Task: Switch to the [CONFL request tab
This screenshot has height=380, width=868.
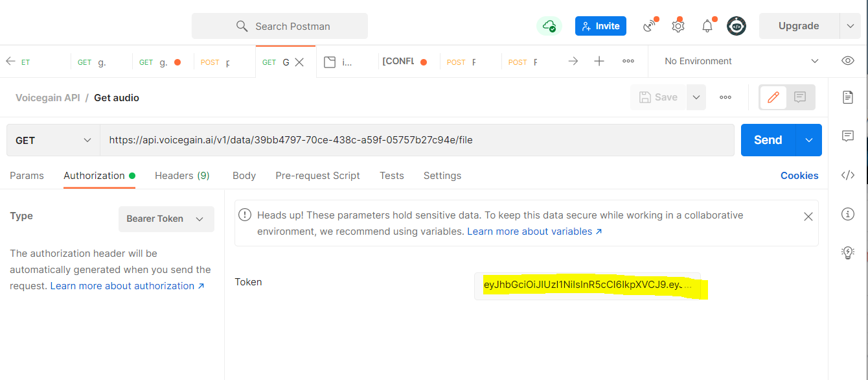Action: click(405, 62)
